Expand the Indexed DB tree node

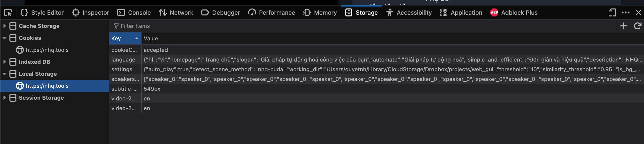(x=4, y=62)
